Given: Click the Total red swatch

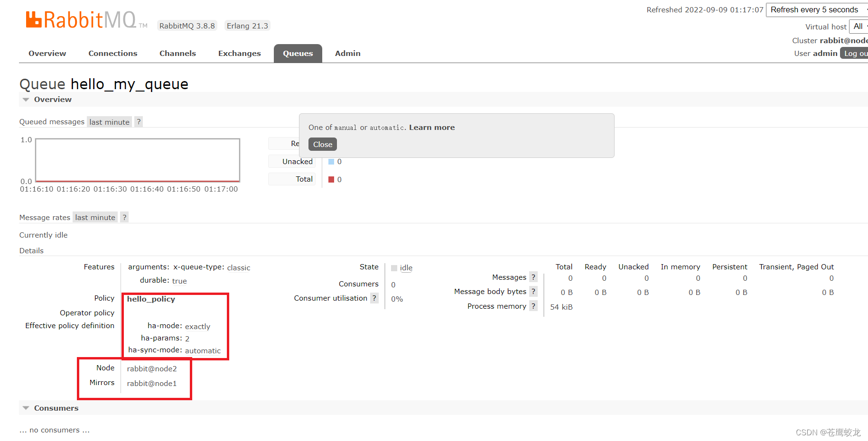Looking at the screenshot, I should coord(331,179).
